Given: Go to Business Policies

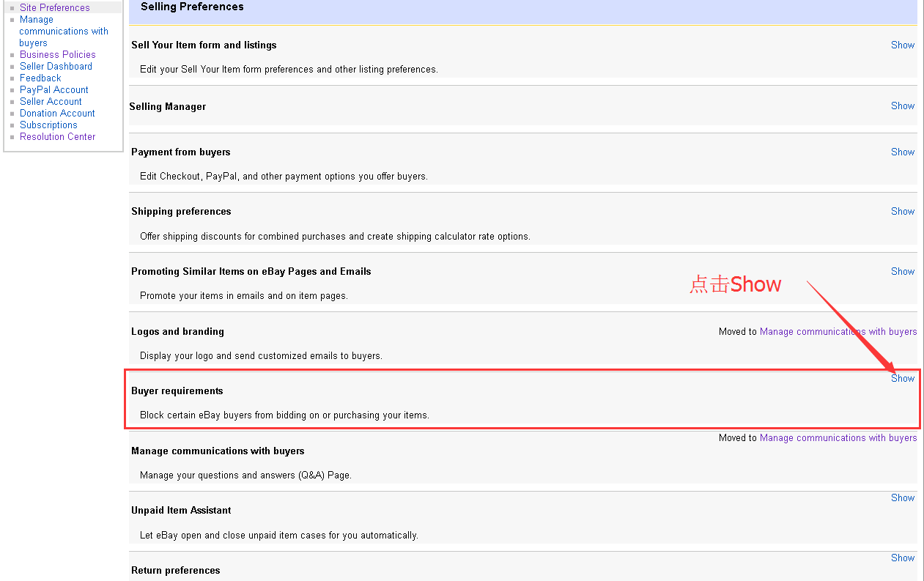Looking at the screenshot, I should pos(57,54).
